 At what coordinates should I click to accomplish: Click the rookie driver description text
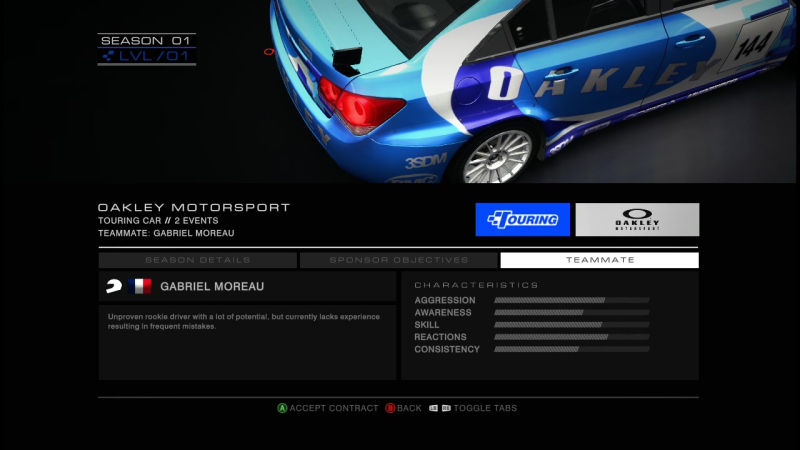(x=244, y=321)
